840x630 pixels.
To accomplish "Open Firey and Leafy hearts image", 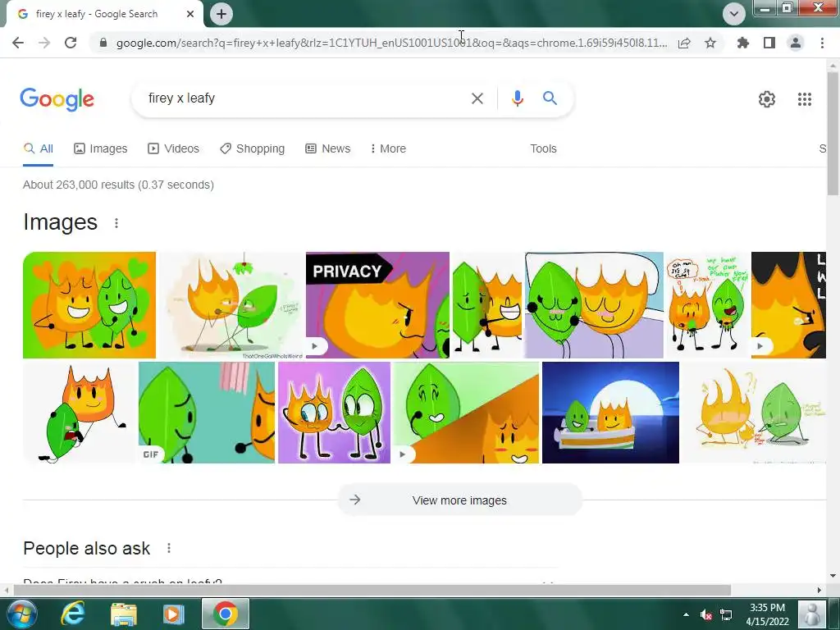I will coord(89,305).
